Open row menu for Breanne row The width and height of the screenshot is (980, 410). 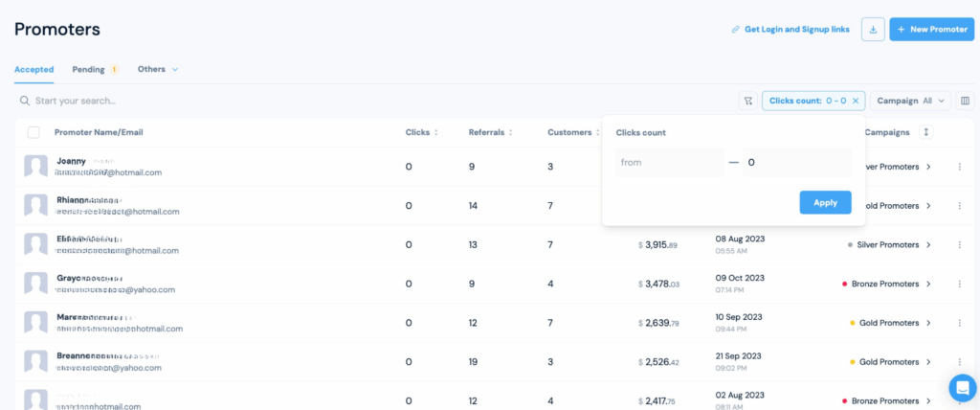[959, 362]
